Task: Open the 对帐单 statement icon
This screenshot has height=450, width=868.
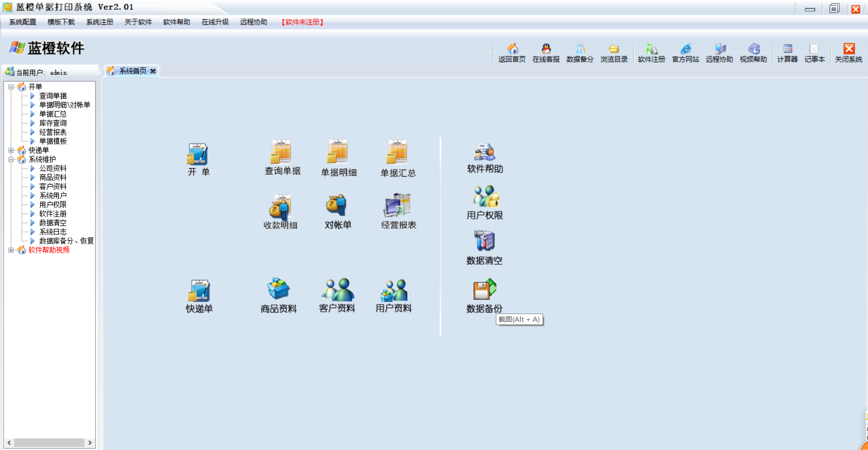Action: pos(337,206)
